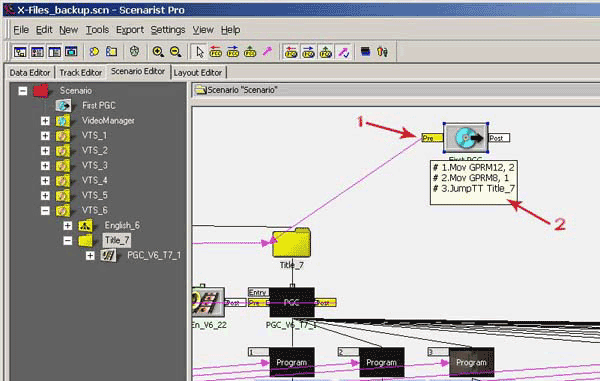Screen dimensions: 600x381
Task: Click the First PGC disc node in the canvas
Action: 466,138
